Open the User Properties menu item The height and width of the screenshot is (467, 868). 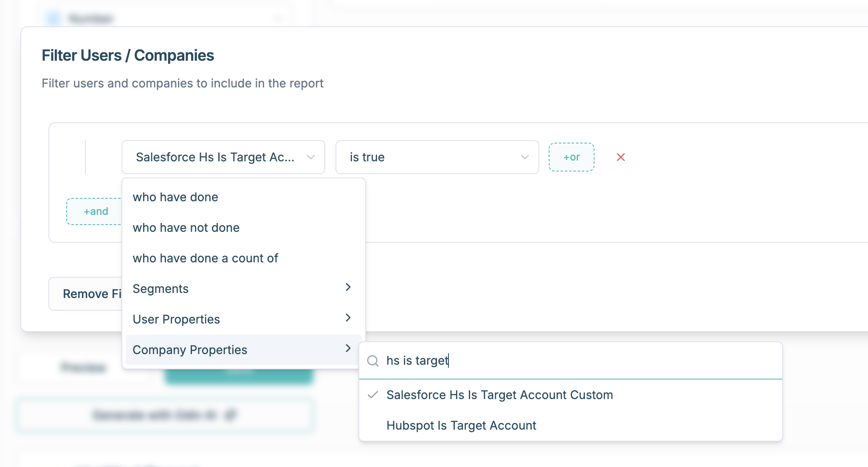click(176, 320)
